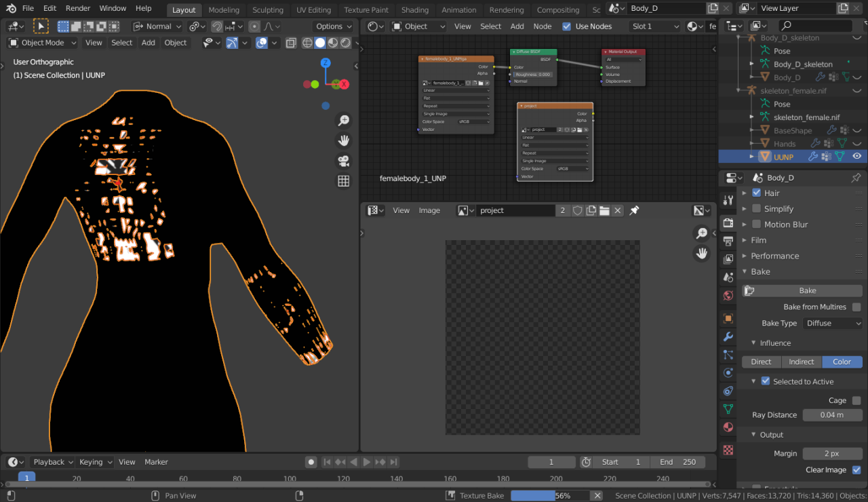Toggle the Direct influence button

pyautogui.click(x=762, y=362)
